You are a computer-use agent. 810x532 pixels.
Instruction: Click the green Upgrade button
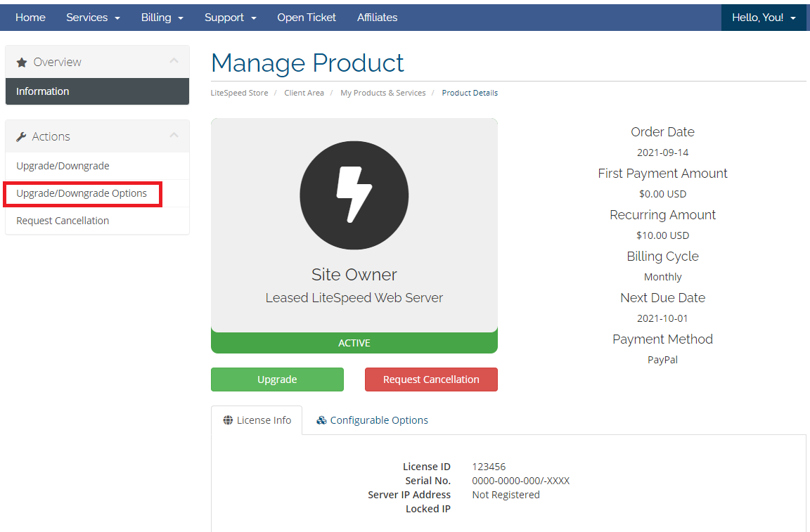pos(278,379)
